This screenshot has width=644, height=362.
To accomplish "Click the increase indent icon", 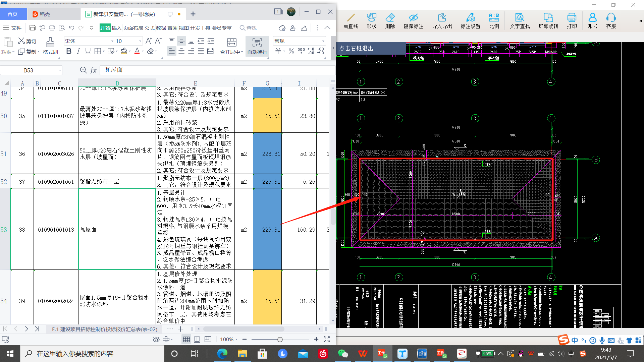I will pyautogui.click(x=211, y=41).
